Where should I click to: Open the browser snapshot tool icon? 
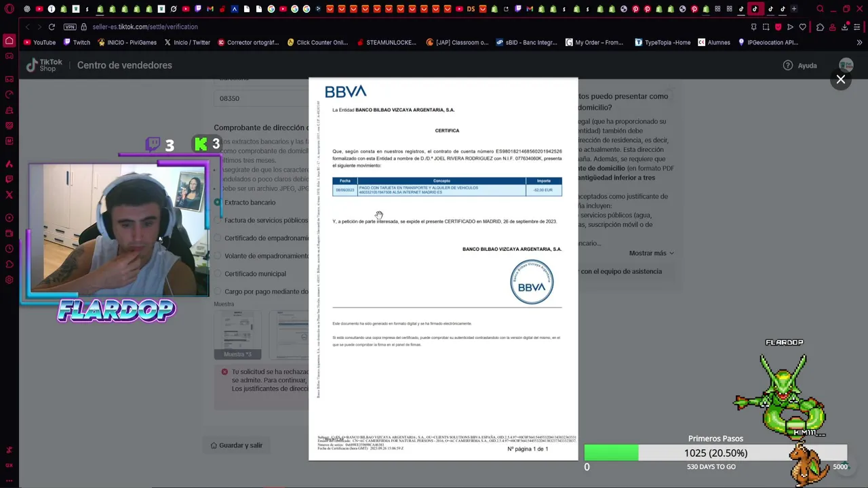(766, 27)
